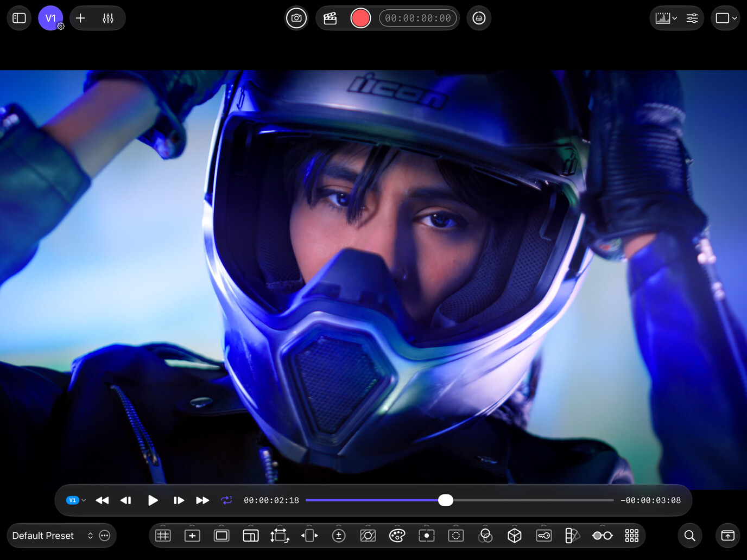Fast forward the clip
The height and width of the screenshot is (560, 747).
coord(202,500)
